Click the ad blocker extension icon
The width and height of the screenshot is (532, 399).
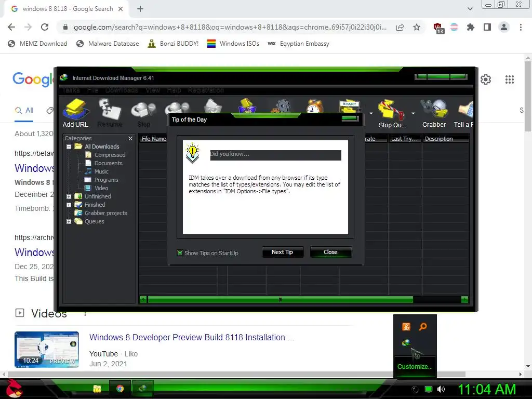(438, 28)
